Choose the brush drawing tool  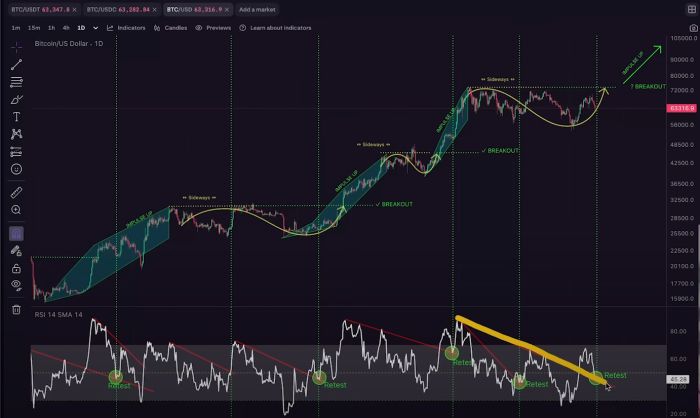coord(16,100)
